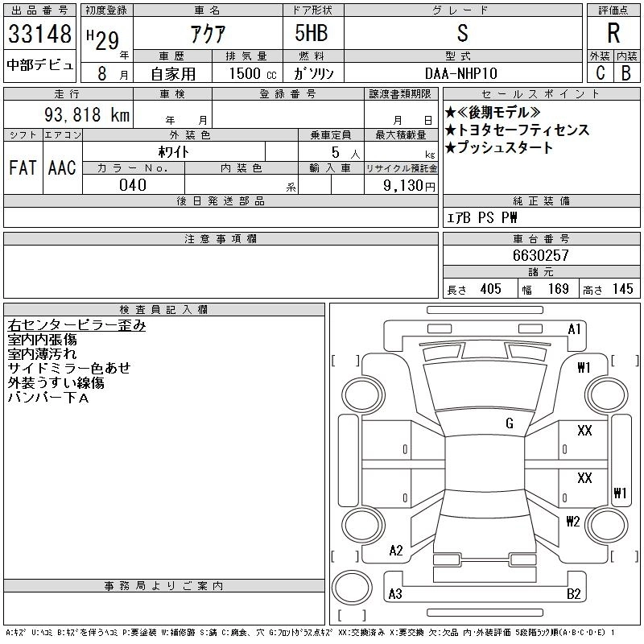Click the A1 mark on front bumper
Viewport: 644px width, 644px height.
pyautogui.click(x=574, y=329)
